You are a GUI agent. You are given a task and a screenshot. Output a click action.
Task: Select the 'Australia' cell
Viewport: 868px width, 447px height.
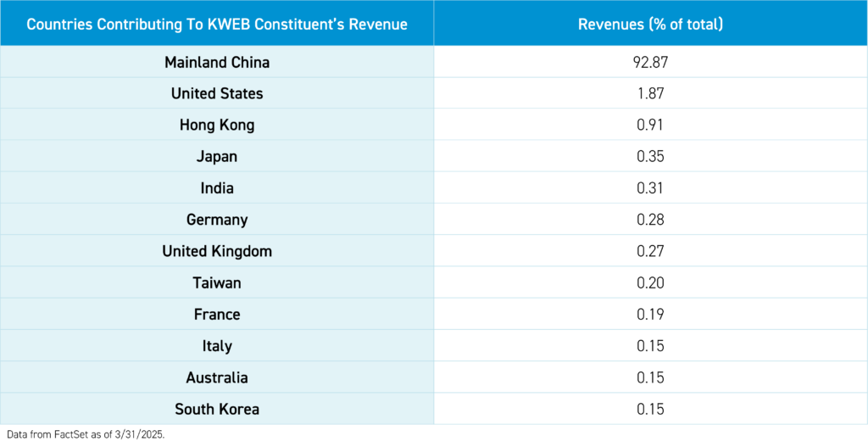(x=217, y=377)
